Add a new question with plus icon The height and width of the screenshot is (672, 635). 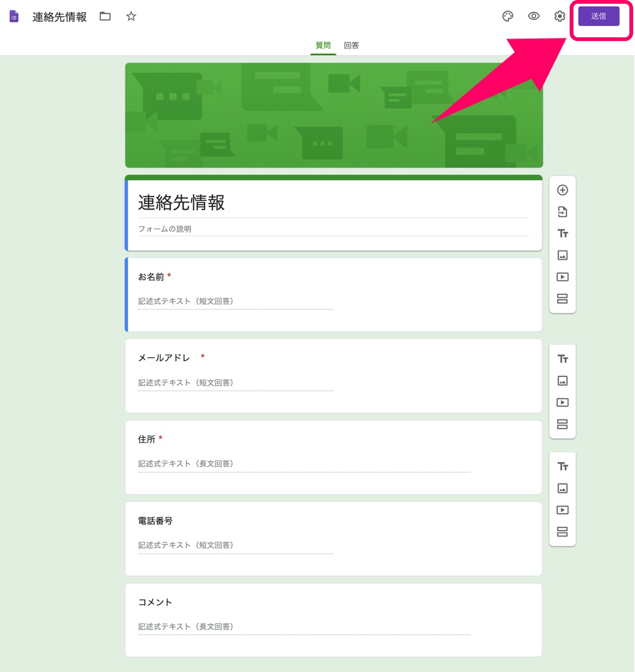[563, 190]
